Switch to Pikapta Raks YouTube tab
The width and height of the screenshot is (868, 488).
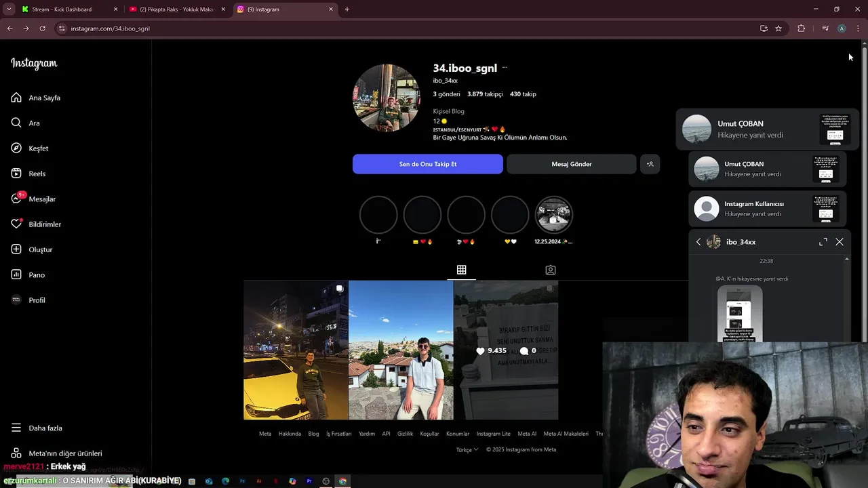tap(178, 9)
